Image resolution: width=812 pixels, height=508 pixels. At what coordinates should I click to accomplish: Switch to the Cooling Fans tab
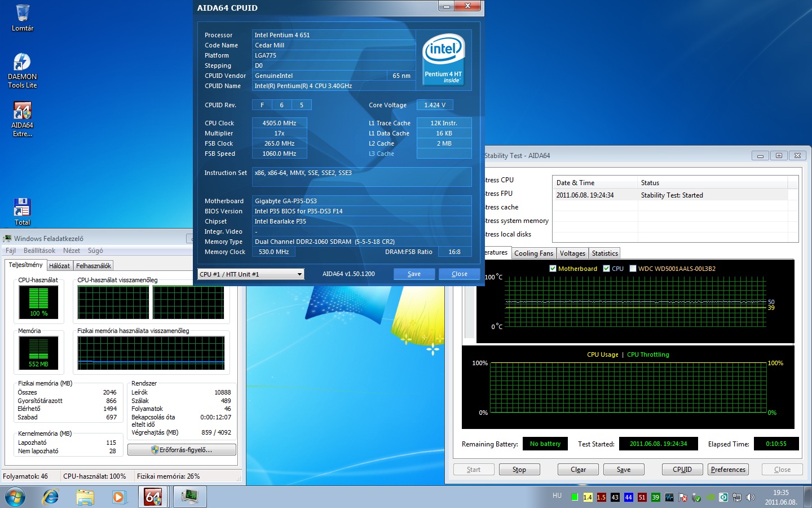[x=533, y=253]
